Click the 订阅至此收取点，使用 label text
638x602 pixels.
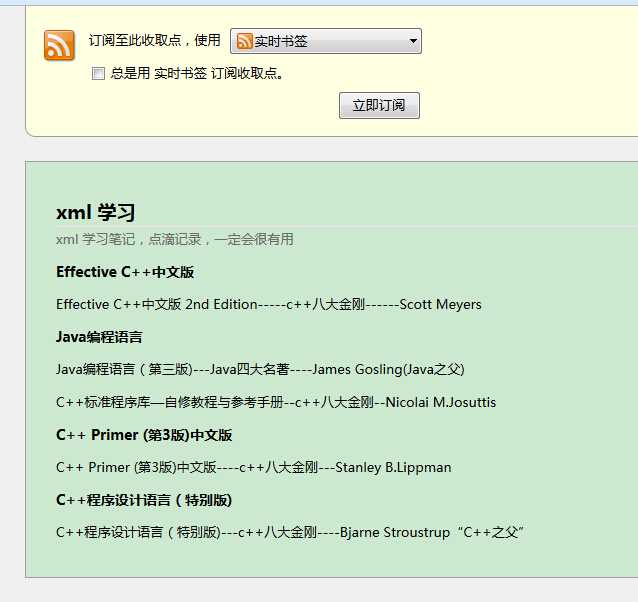tap(155, 40)
